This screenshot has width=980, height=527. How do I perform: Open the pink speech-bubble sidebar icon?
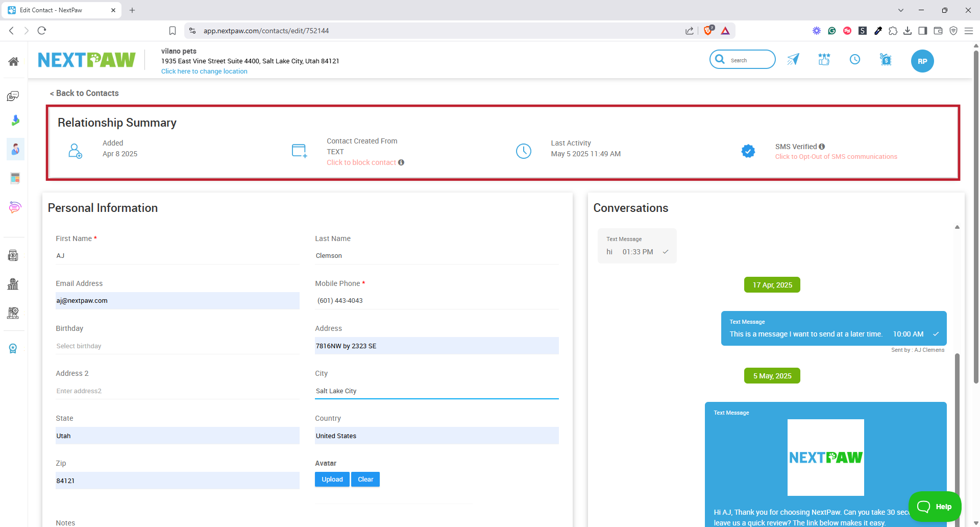point(15,207)
